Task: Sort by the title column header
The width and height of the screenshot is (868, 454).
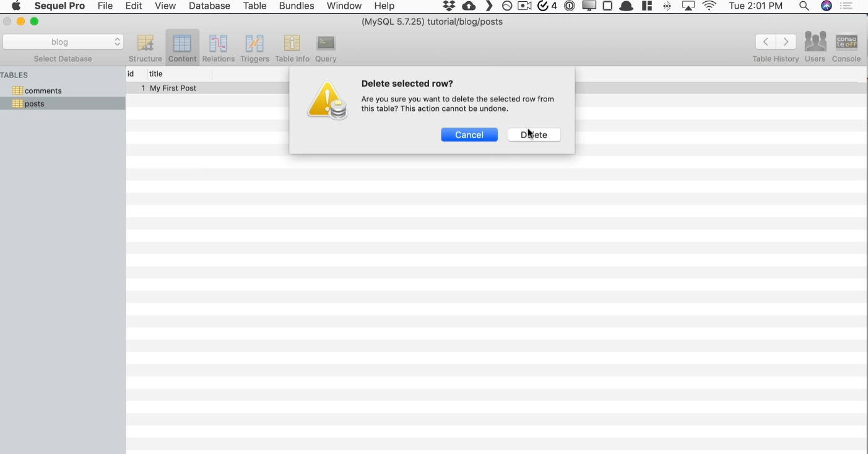Action: [179, 74]
